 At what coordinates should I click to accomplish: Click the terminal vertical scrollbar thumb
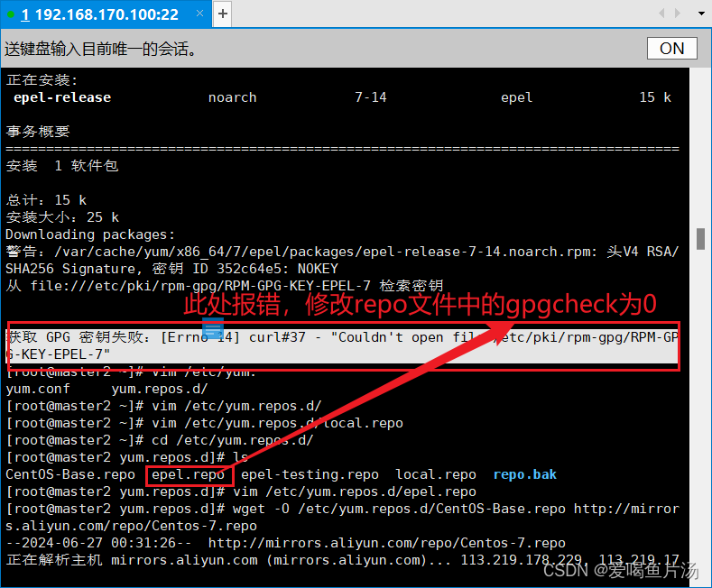(700, 239)
